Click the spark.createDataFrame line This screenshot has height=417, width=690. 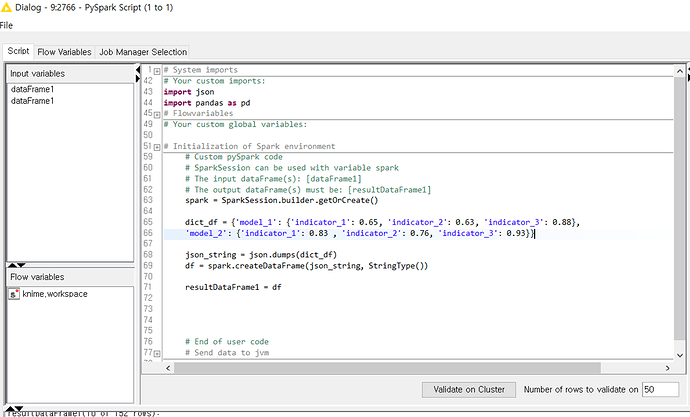point(306,266)
